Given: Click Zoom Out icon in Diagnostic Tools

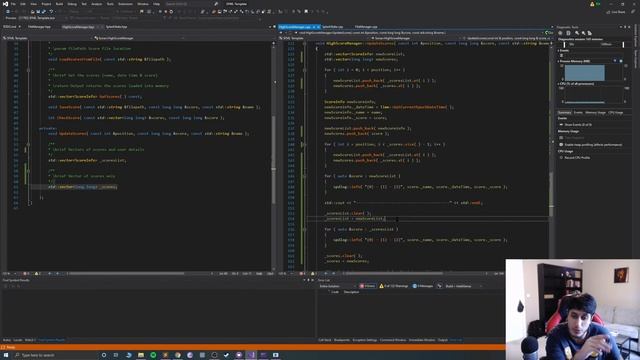Looking at the screenshot, I should [583, 33].
